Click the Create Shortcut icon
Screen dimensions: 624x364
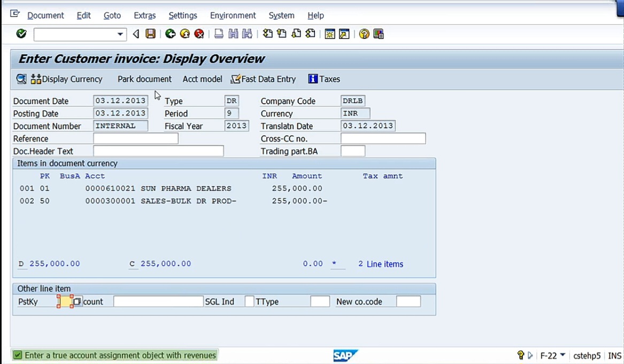tap(344, 34)
